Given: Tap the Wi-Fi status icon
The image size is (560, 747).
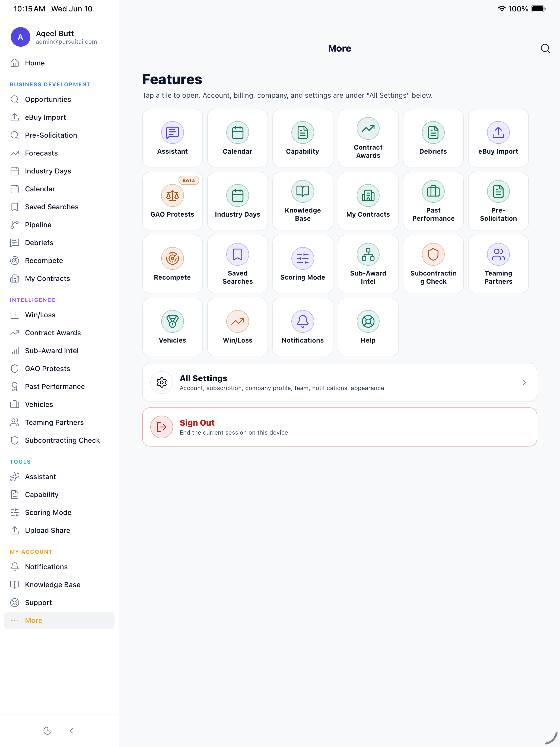Looking at the screenshot, I should [502, 9].
